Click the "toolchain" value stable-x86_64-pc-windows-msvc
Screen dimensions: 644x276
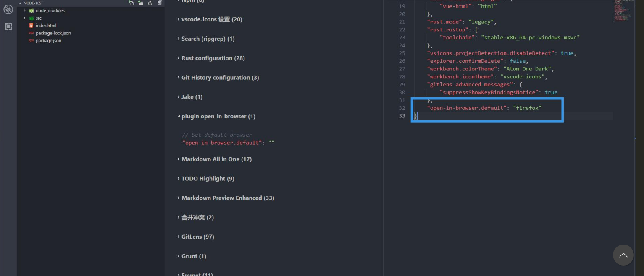(x=531, y=37)
